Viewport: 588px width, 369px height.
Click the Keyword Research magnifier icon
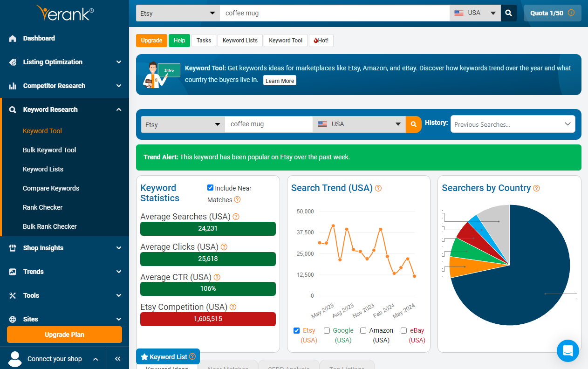point(13,110)
